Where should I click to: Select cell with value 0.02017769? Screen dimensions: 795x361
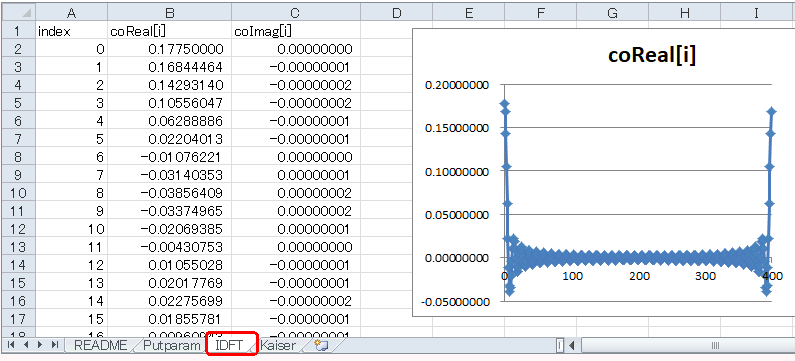click(x=169, y=283)
